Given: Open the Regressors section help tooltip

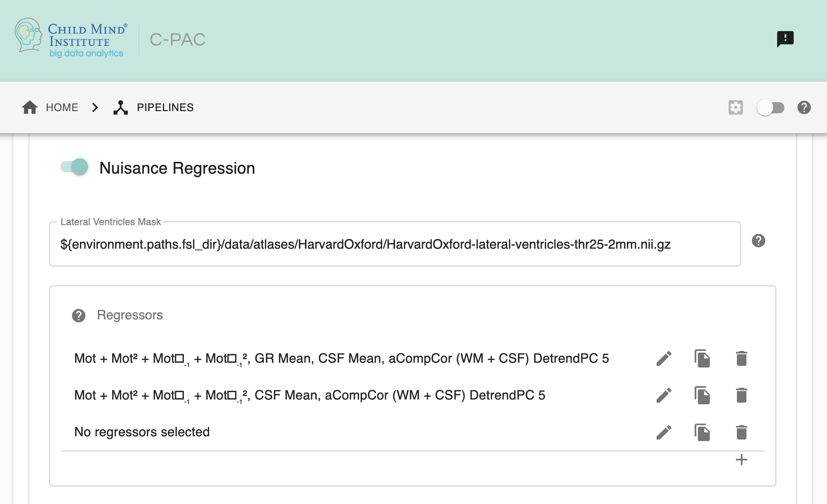Looking at the screenshot, I should pyautogui.click(x=78, y=315).
